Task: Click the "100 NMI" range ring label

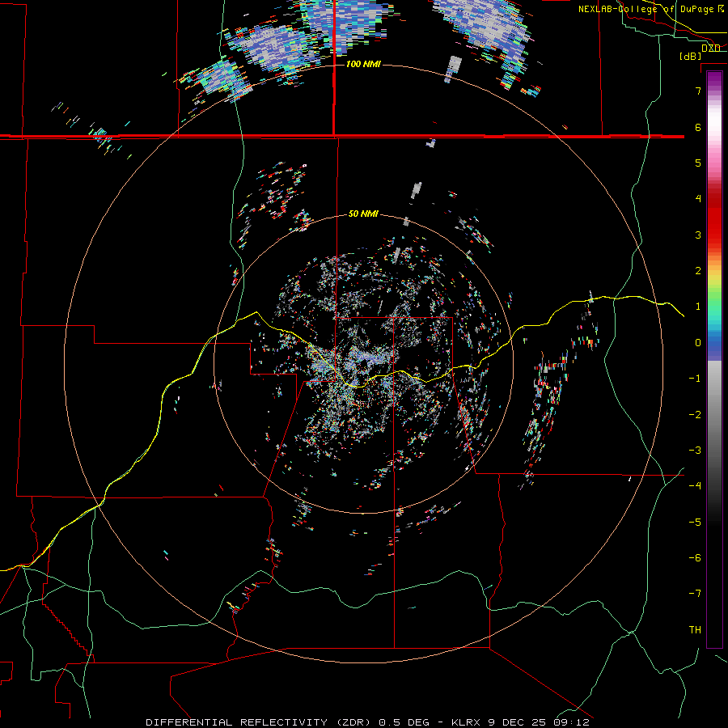Action: pyautogui.click(x=363, y=64)
